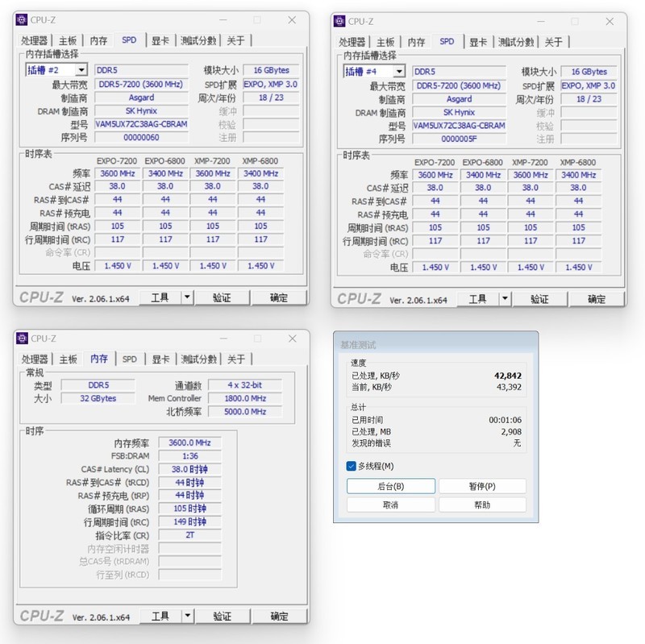Click the 序列号 field showing 00000060
The height and width of the screenshot is (644, 645).
pyautogui.click(x=141, y=137)
